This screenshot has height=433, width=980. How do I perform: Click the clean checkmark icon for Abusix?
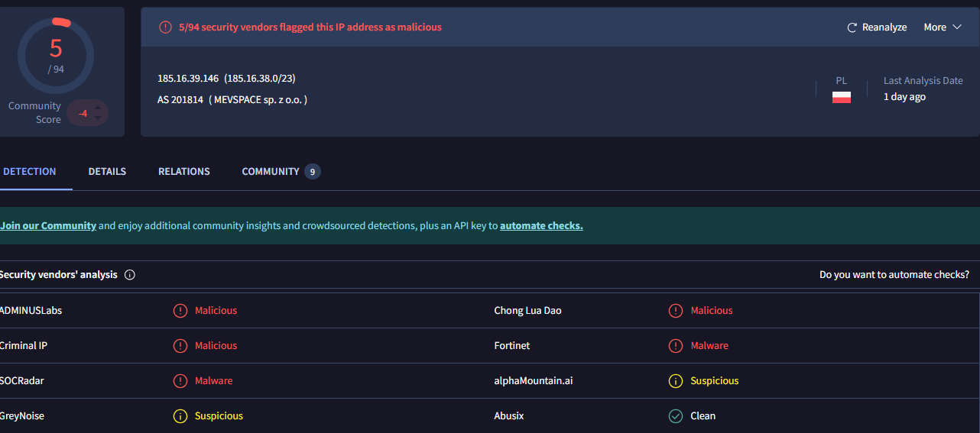(676, 416)
